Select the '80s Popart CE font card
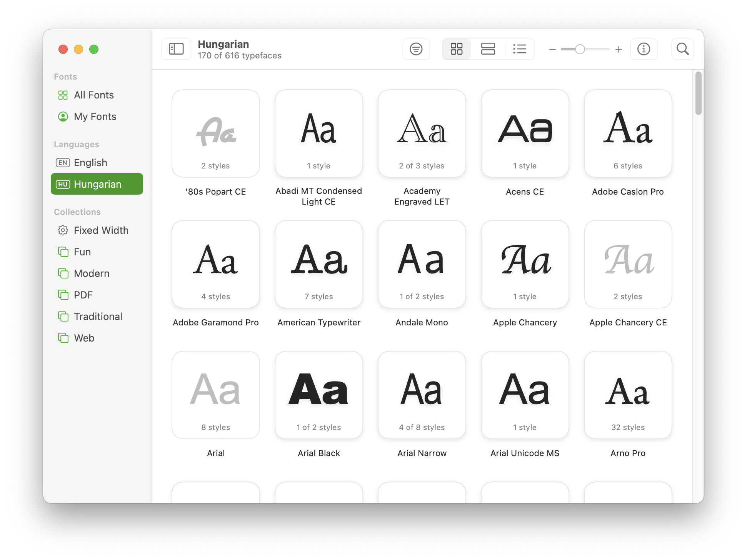The image size is (747, 560). [216, 133]
